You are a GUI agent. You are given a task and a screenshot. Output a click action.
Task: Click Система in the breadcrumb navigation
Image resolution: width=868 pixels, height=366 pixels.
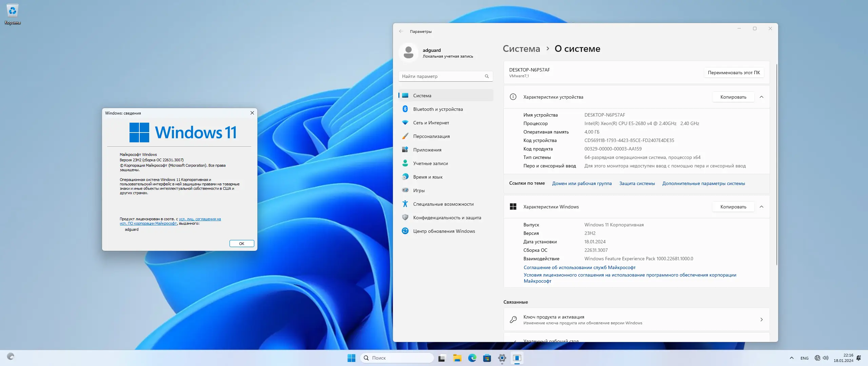[521, 49]
